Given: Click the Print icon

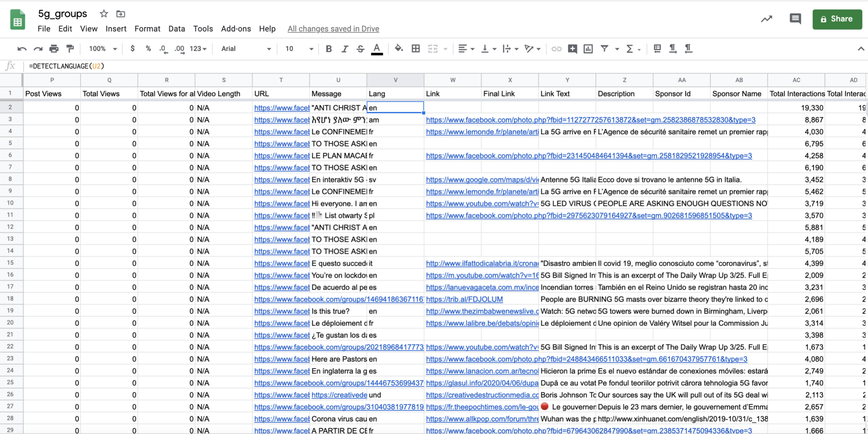Looking at the screenshot, I should (x=54, y=49).
